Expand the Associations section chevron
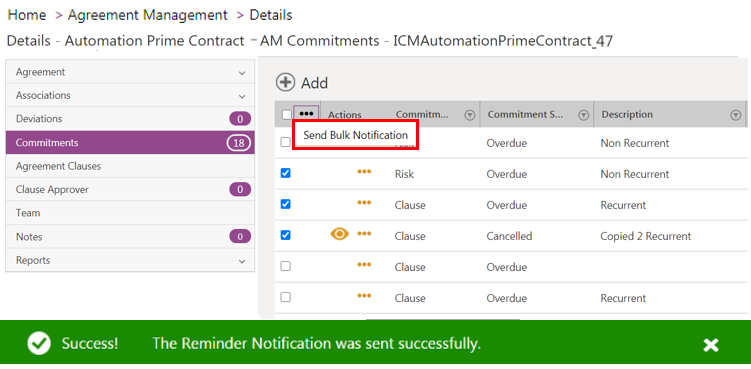Image resolution: width=751 pixels, height=369 pixels. pyautogui.click(x=242, y=96)
